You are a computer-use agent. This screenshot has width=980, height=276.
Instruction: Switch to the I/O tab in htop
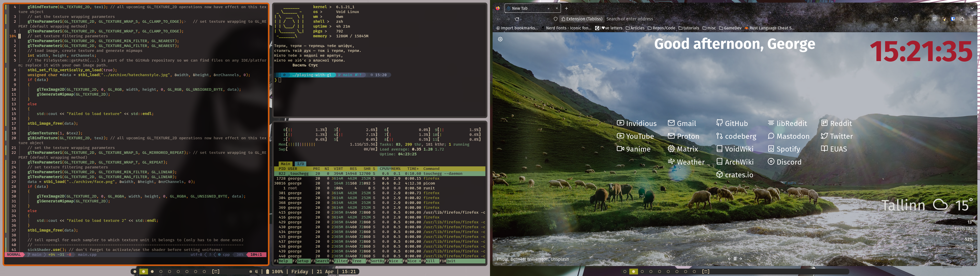point(301,164)
